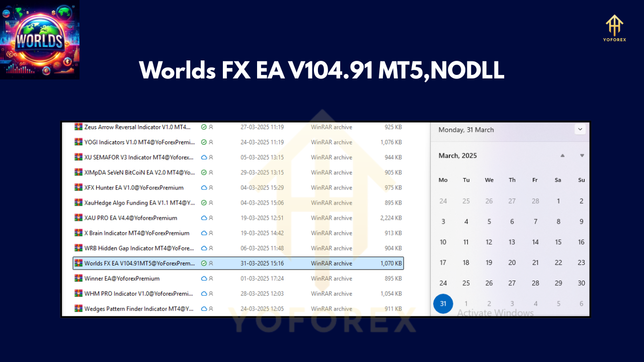Click the cloud icon on Winner EA row
Screen dimensions: 644x362
(x=204, y=278)
